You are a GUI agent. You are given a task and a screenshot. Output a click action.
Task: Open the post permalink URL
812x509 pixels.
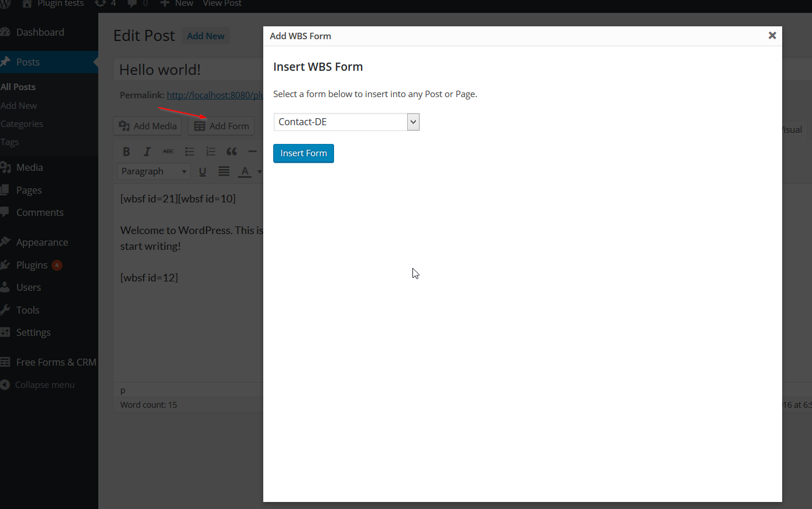point(215,95)
